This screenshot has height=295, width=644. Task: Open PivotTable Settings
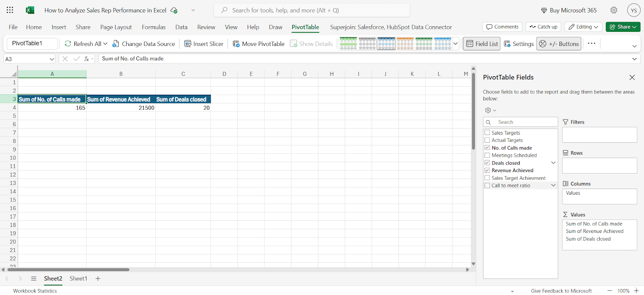(519, 44)
